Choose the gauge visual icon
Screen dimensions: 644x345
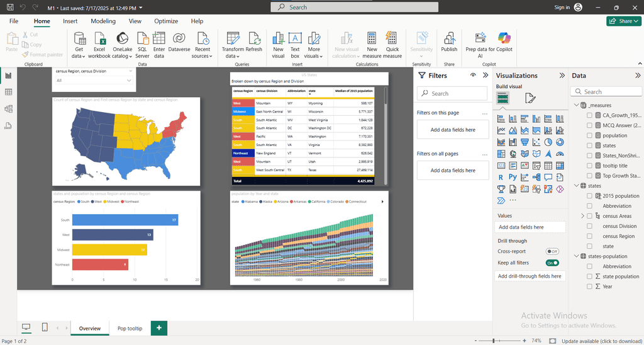(x=559, y=154)
